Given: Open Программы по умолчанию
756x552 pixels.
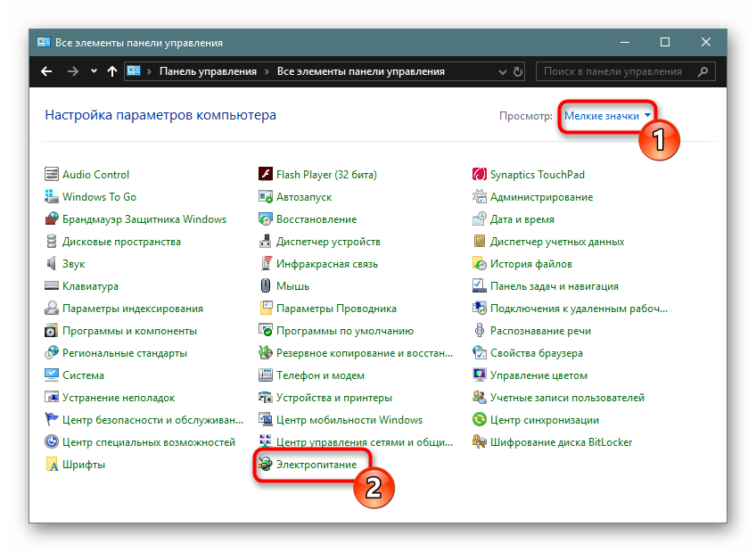Looking at the screenshot, I should (x=345, y=330).
